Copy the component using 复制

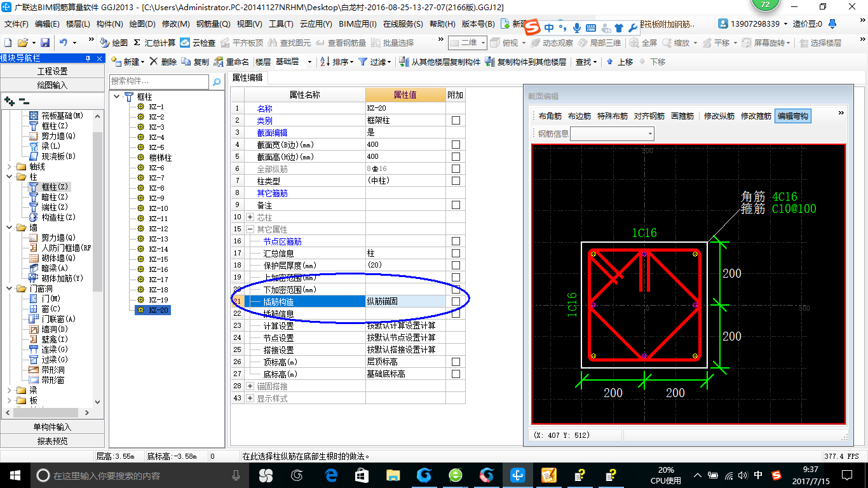pos(195,62)
